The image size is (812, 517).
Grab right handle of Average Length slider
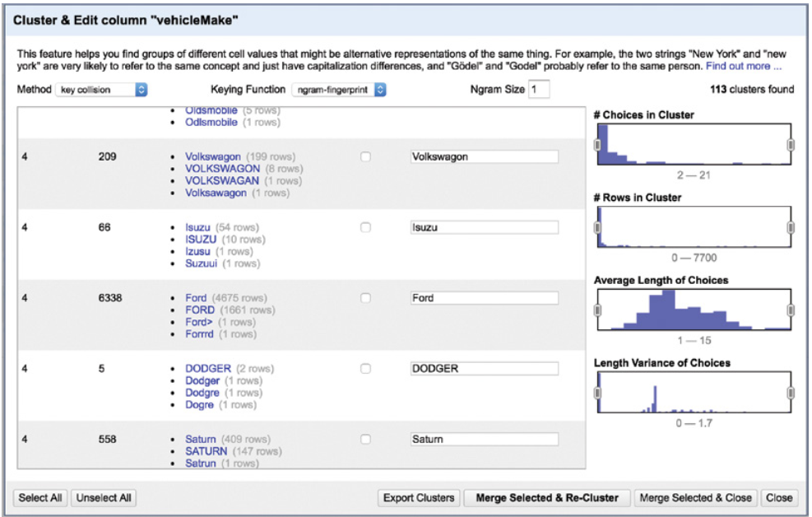click(791, 310)
